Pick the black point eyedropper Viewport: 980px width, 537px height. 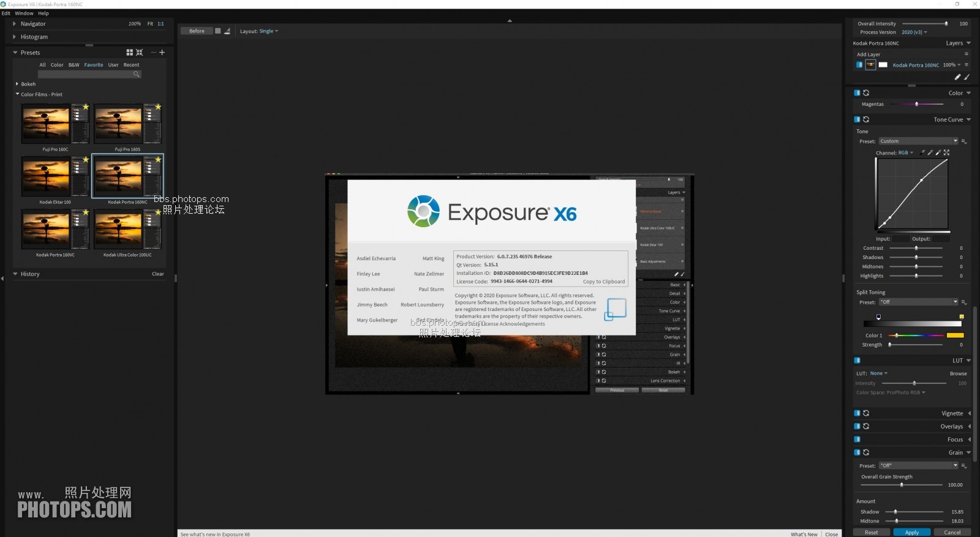[922, 152]
